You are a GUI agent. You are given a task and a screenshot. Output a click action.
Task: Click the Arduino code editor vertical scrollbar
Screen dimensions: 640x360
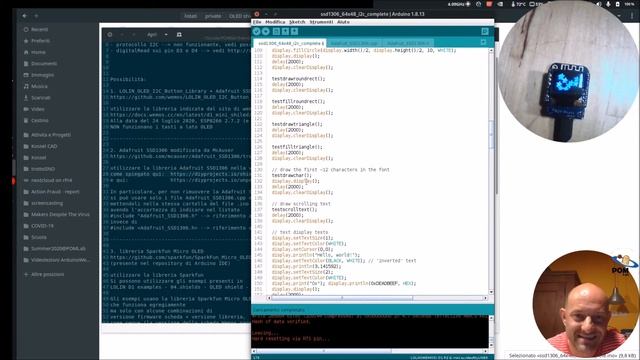tap(491, 171)
